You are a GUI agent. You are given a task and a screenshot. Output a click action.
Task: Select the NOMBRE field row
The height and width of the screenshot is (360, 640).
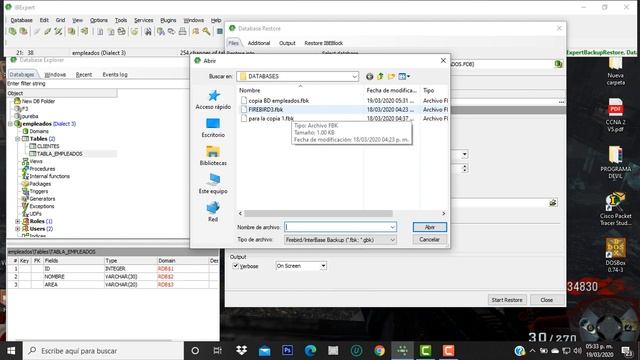(x=112, y=276)
